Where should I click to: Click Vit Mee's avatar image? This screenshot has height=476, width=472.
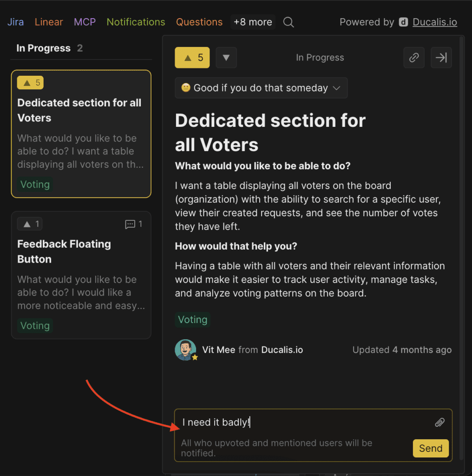coord(185,350)
